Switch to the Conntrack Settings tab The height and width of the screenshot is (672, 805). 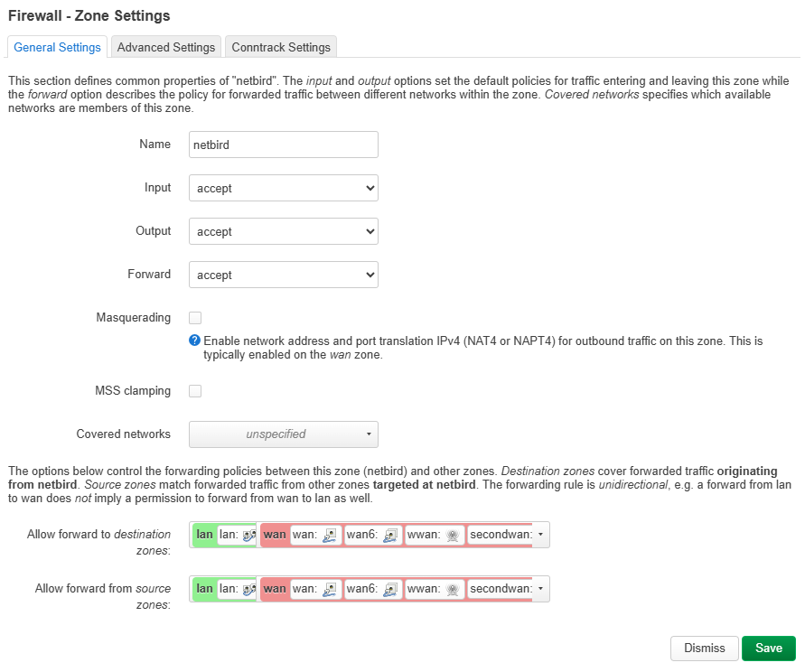(281, 47)
